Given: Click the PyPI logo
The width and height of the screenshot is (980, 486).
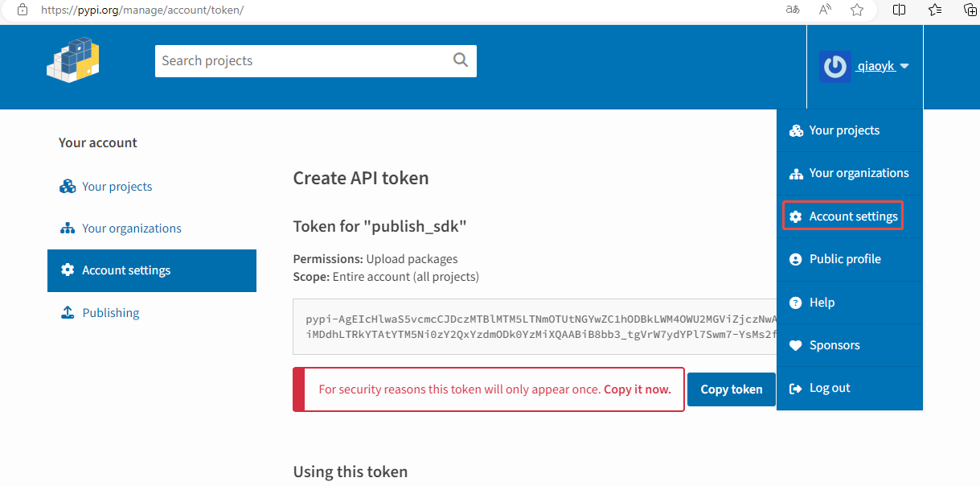Looking at the screenshot, I should 72,60.
